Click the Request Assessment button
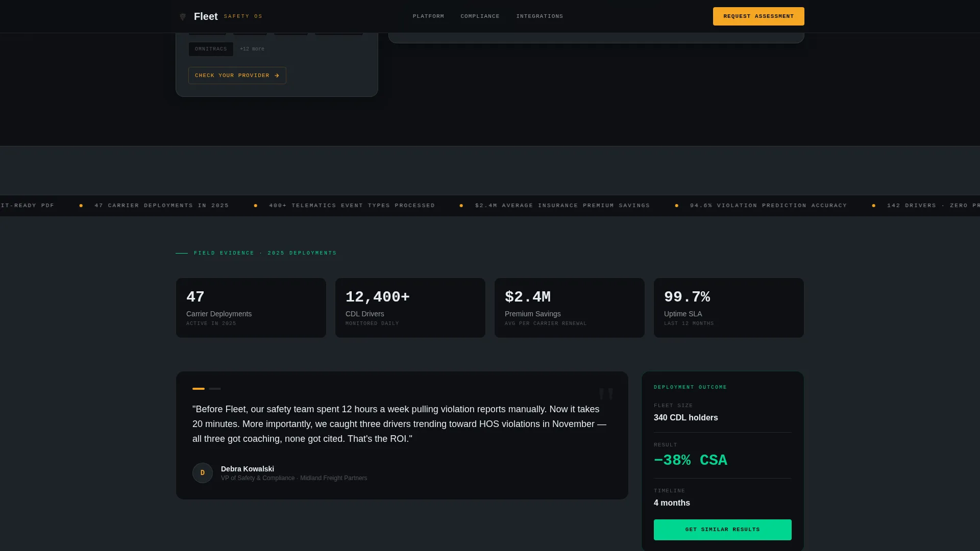The width and height of the screenshot is (980, 551). pos(758,16)
